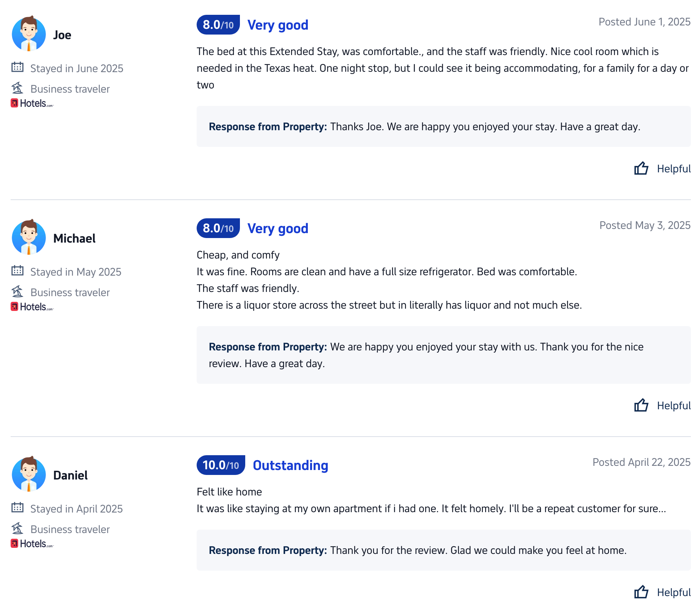Screen dimensions: 700x612
Task: Click the traveler icon beside Daniel's Business traveler label
Action: (17, 528)
